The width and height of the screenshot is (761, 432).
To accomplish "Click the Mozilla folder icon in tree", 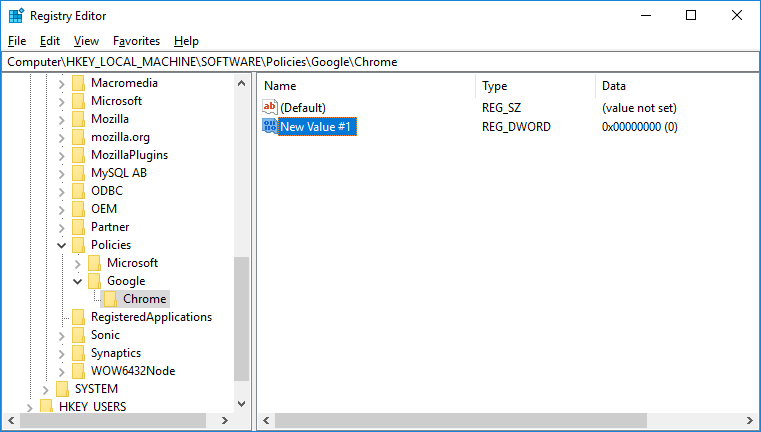I will click(x=79, y=119).
